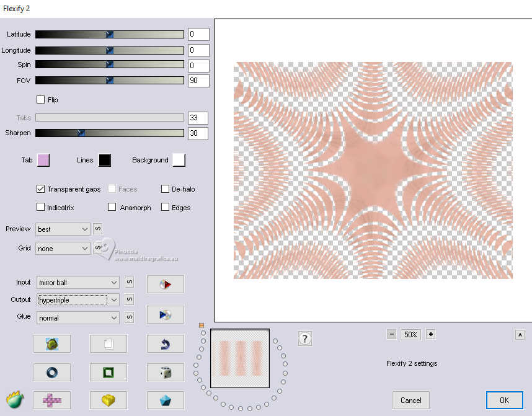532x416 pixels.
Task: Pick the Tab color swatch
Action: (43, 160)
